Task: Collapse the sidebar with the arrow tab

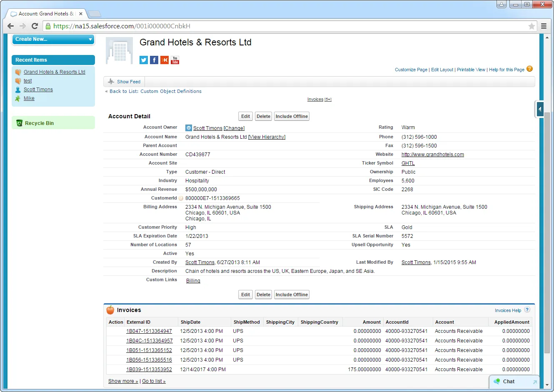Action: click(540, 109)
